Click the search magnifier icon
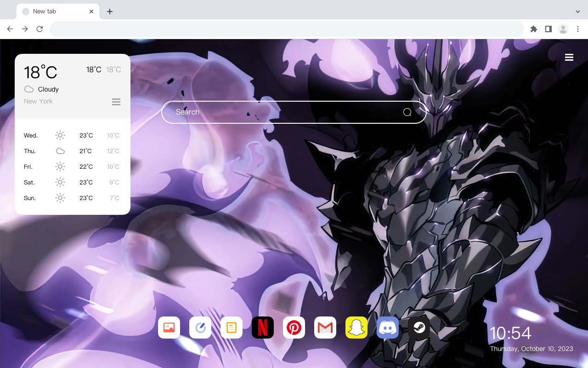 [x=407, y=112]
